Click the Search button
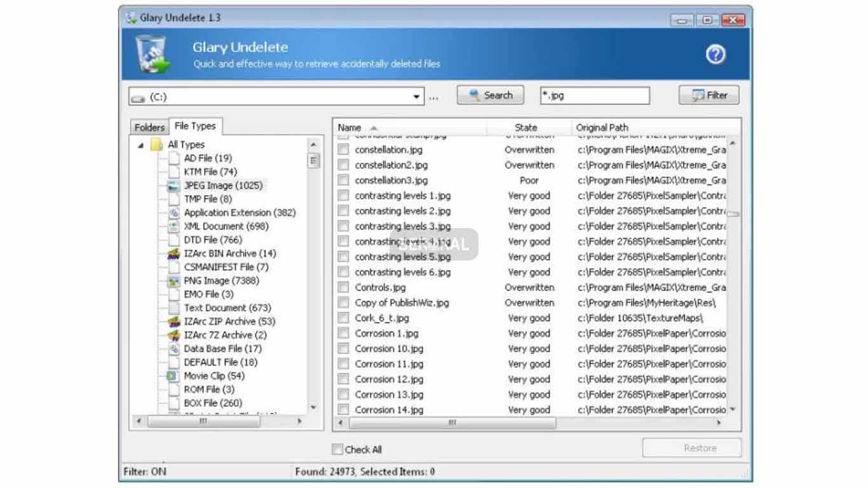 pos(491,95)
